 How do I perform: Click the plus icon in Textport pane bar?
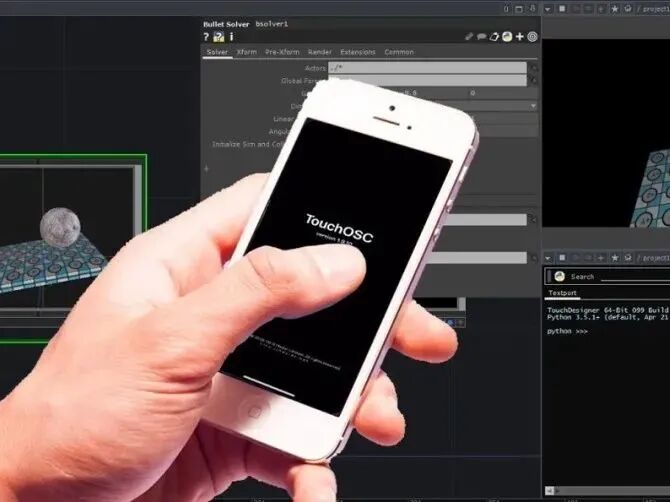pyautogui.click(x=601, y=258)
